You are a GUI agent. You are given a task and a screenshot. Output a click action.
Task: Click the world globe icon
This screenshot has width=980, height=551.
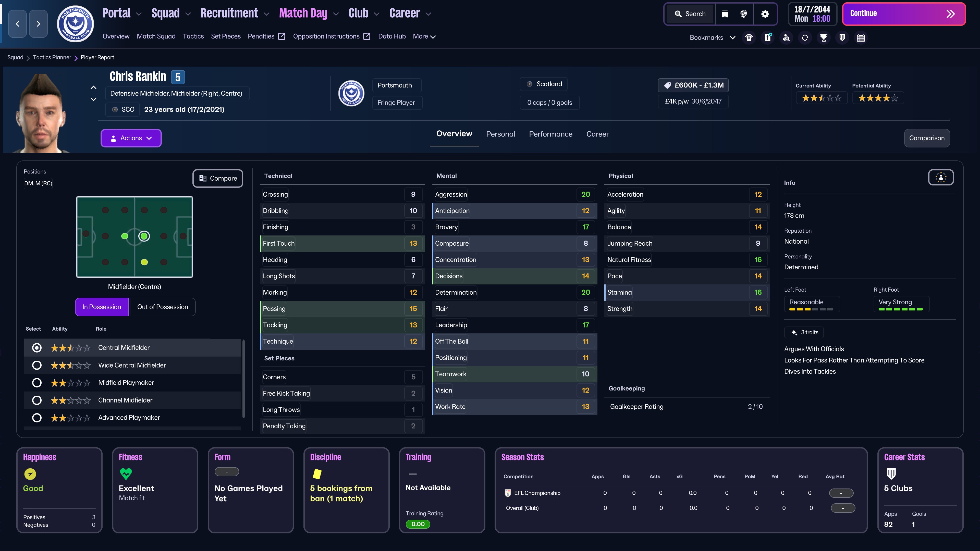pyautogui.click(x=743, y=14)
